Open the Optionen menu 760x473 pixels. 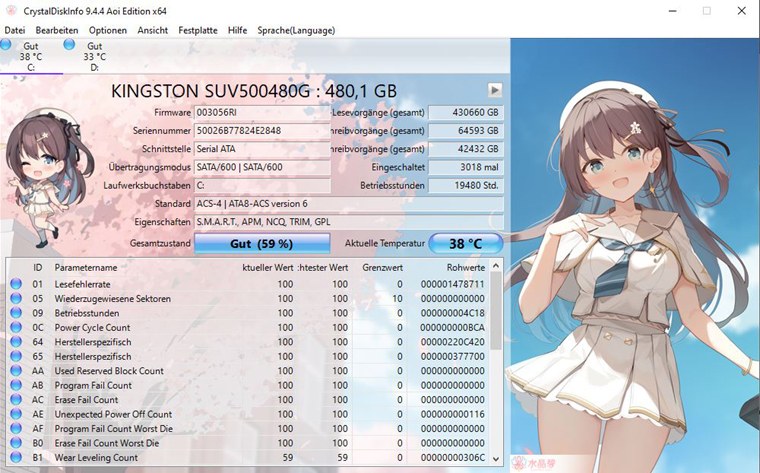pos(108,30)
